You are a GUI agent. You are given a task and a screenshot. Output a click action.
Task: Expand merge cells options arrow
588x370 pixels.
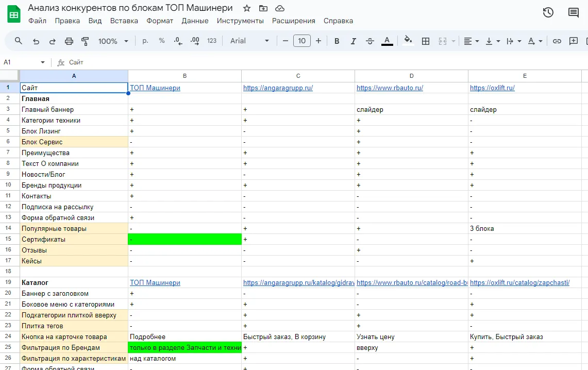[x=453, y=41]
